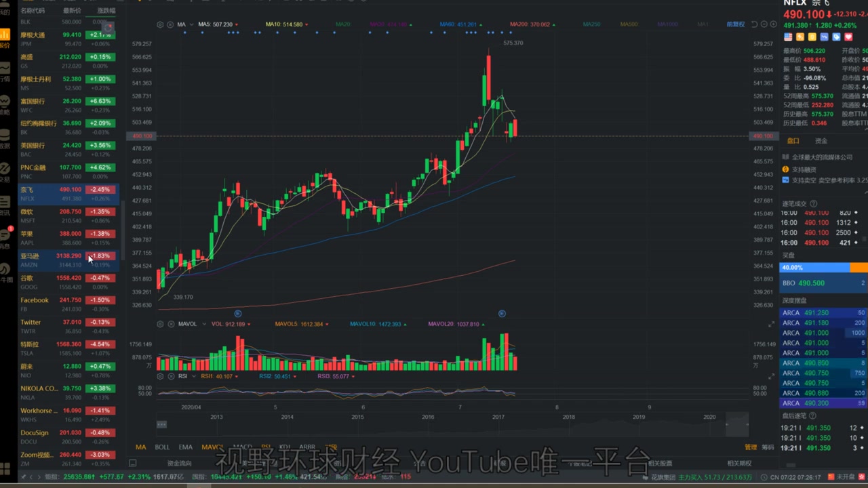Open MA indicator settings gear icon
This screenshot has height=488, width=868.
160,24
